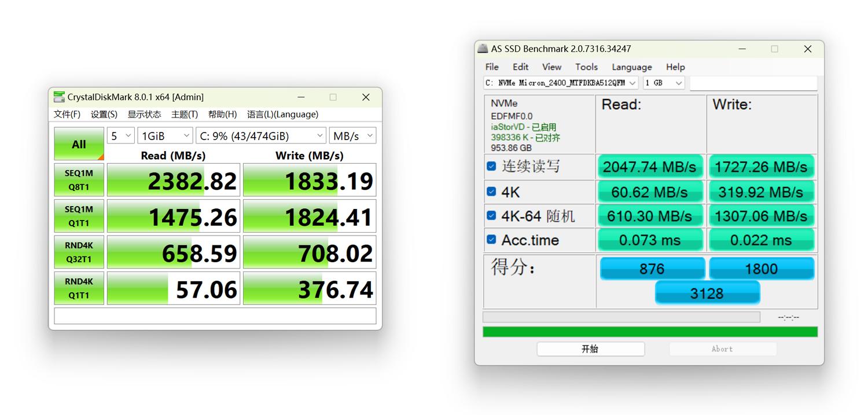
Task: Click the empty text field beside 1 GB dropdown
Action: coord(753,83)
